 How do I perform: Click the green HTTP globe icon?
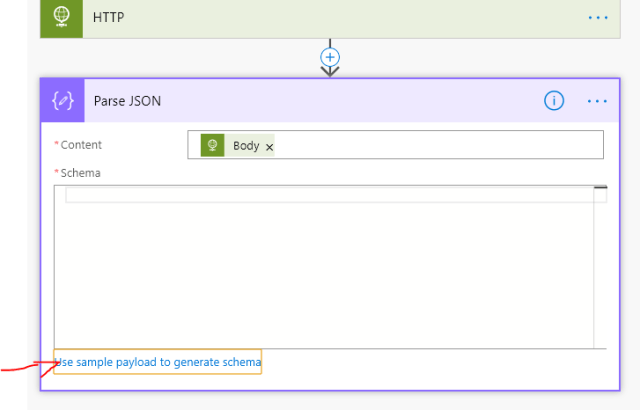click(x=62, y=17)
